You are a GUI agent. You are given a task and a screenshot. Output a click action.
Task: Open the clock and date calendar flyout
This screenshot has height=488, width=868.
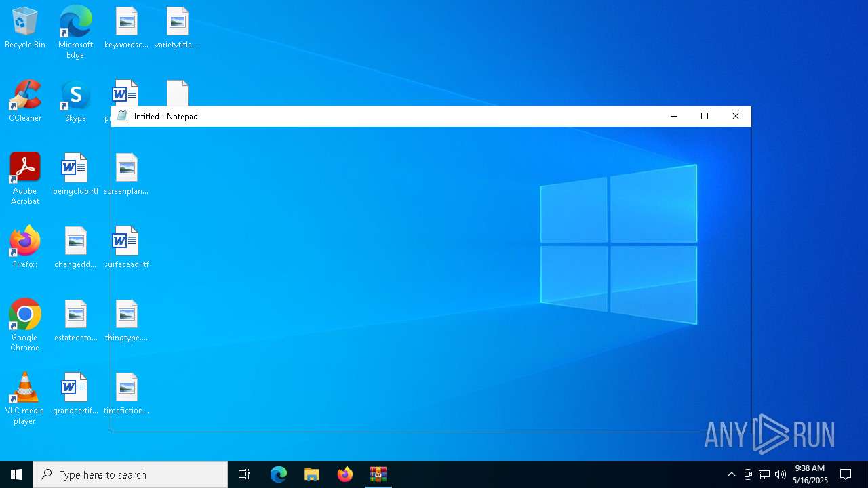810,474
